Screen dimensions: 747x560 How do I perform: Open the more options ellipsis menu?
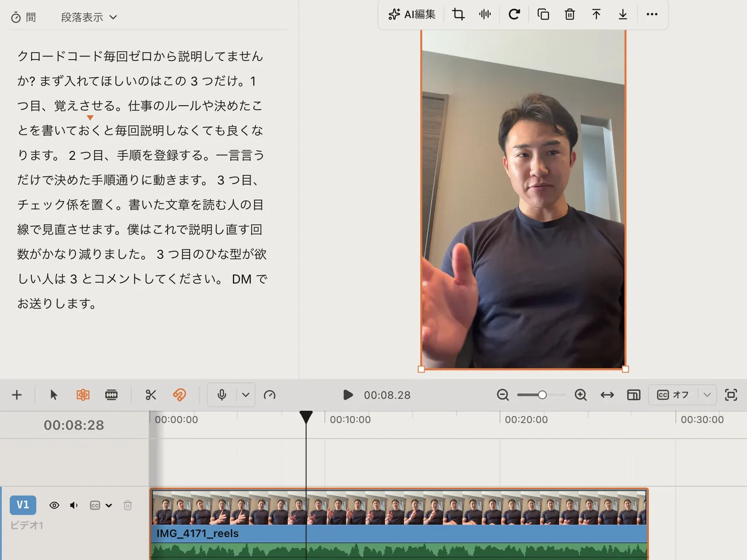point(652,14)
